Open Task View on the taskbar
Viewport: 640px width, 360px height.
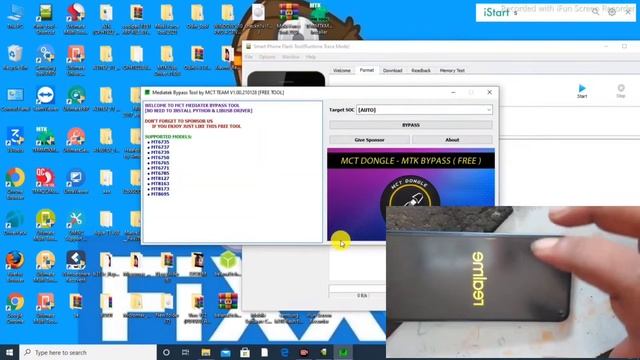point(185,352)
